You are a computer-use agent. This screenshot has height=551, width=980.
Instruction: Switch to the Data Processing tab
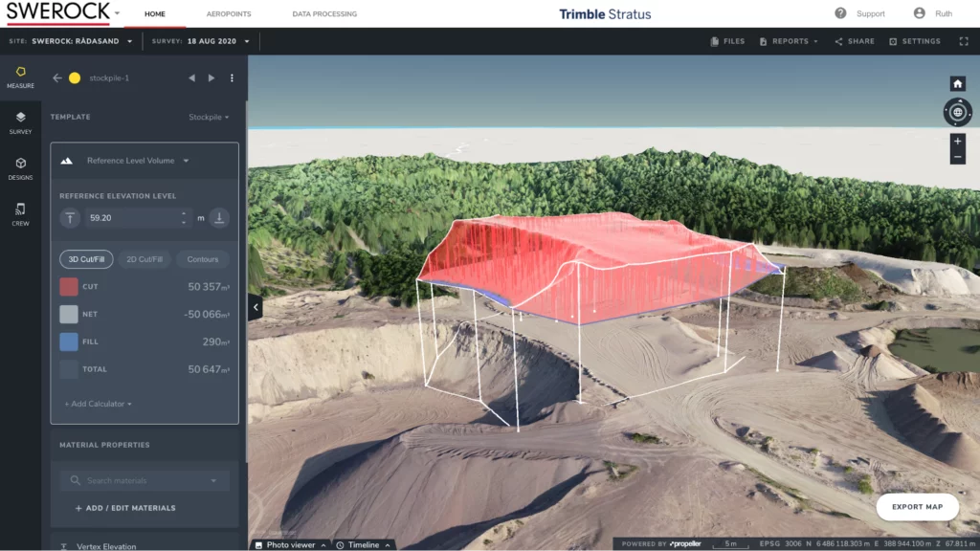click(x=324, y=14)
